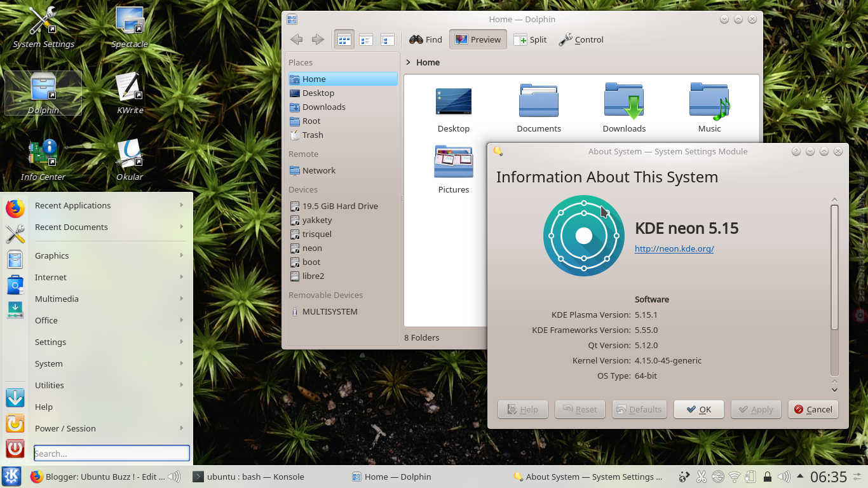The height and width of the screenshot is (488, 868).
Task: Open boot device in Places
Action: [x=342, y=262]
